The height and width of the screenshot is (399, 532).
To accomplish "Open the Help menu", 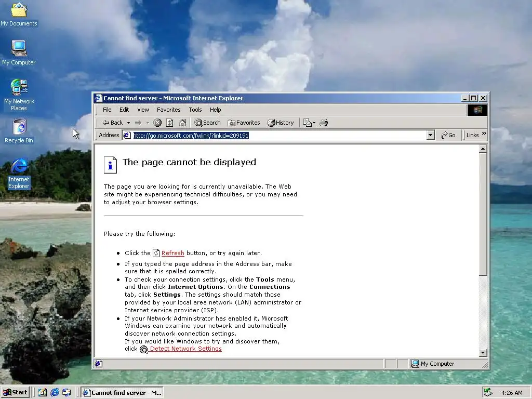I will point(215,110).
